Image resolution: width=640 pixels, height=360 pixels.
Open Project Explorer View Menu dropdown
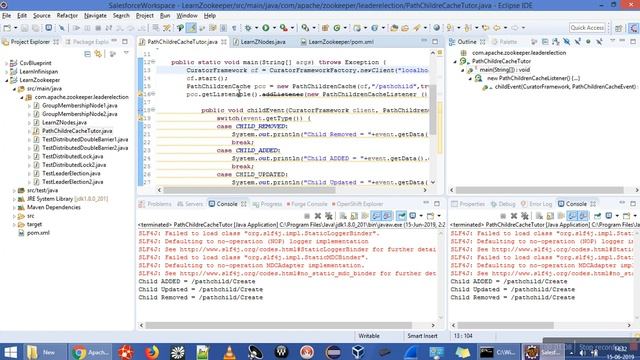[x=126, y=53]
